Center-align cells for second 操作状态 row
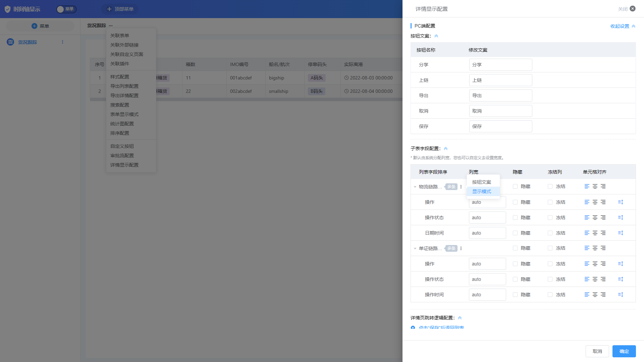 (x=595, y=279)
